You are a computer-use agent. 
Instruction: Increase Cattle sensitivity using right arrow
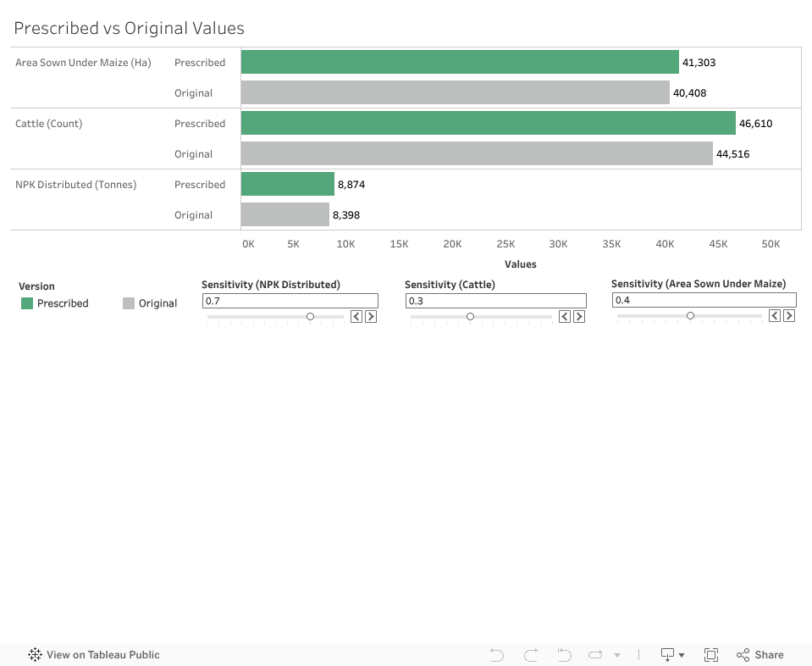(x=579, y=316)
